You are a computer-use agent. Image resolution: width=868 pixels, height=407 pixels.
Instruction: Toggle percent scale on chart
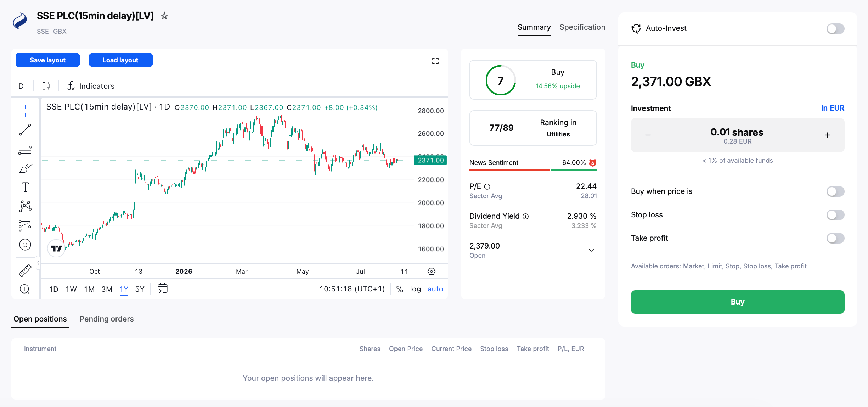pos(400,289)
